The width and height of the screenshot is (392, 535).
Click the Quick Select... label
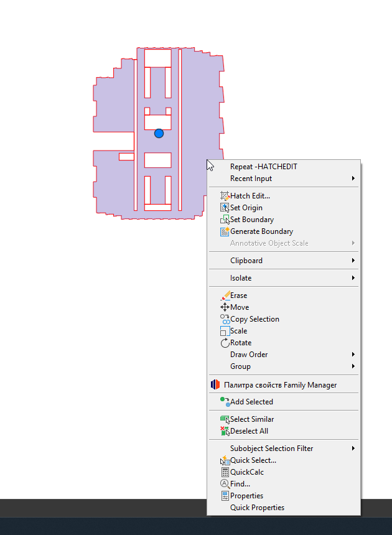[x=253, y=460]
